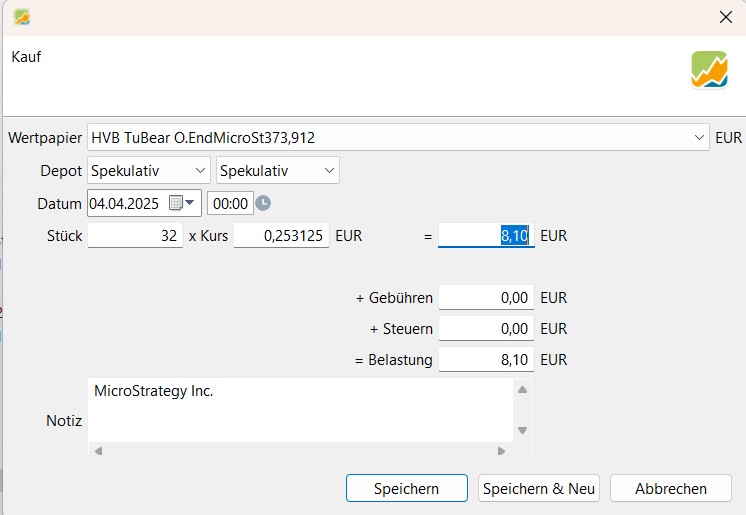The width and height of the screenshot is (746, 515).
Task: Click the Steuern field 0,00
Action: [486, 328]
